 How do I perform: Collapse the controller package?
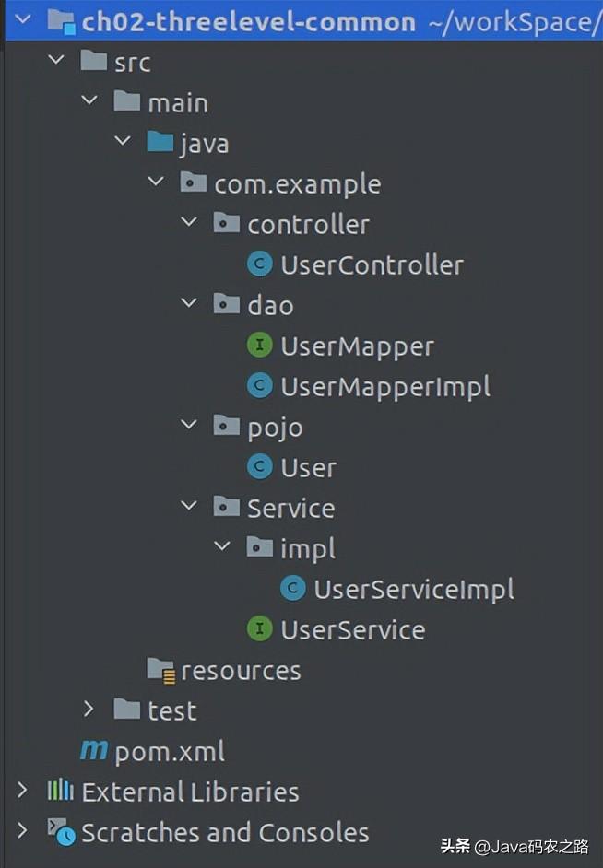pos(189,222)
